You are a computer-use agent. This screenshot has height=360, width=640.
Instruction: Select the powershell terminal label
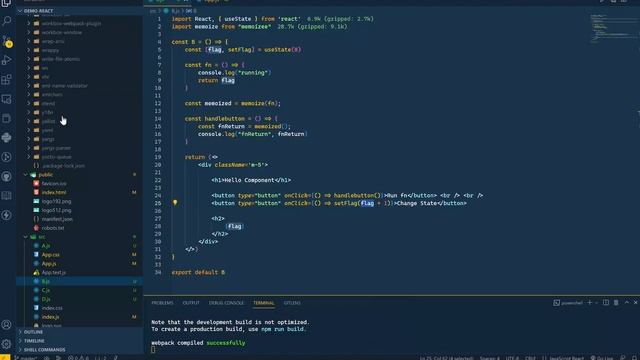(568, 303)
